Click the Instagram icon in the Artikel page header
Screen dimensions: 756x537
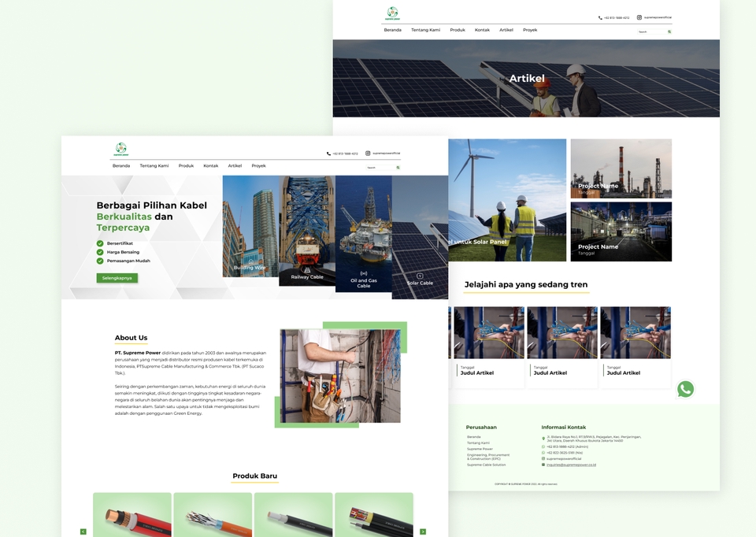(639, 17)
